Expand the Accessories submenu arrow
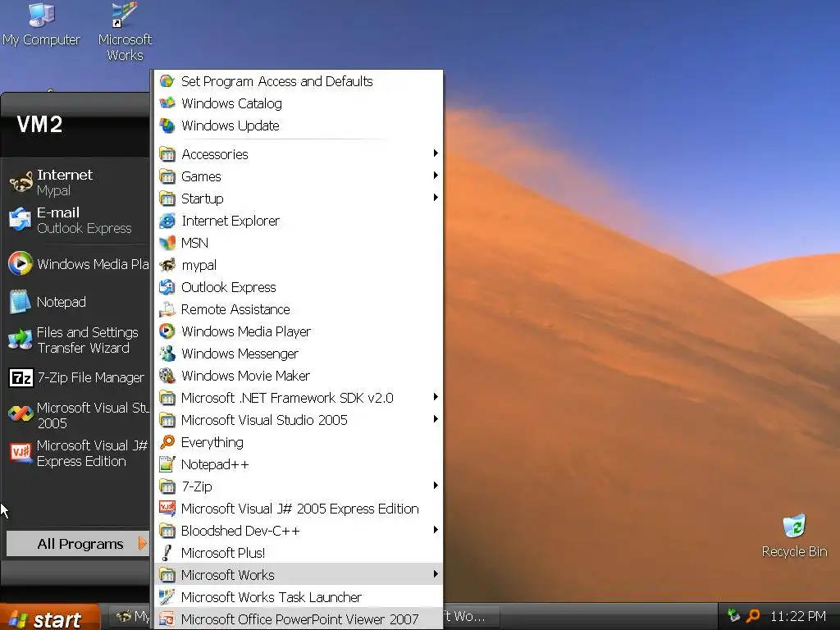Screen dimensions: 840x630 pos(436,153)
